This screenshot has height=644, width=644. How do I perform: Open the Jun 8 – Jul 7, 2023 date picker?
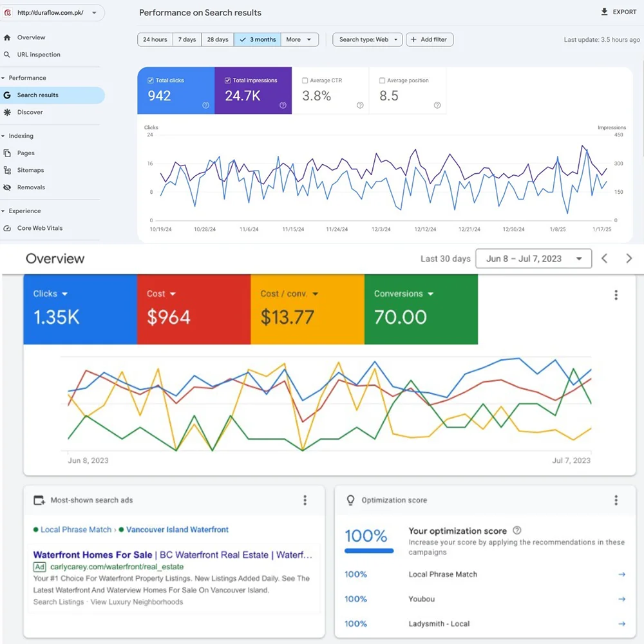click(533, 259)
